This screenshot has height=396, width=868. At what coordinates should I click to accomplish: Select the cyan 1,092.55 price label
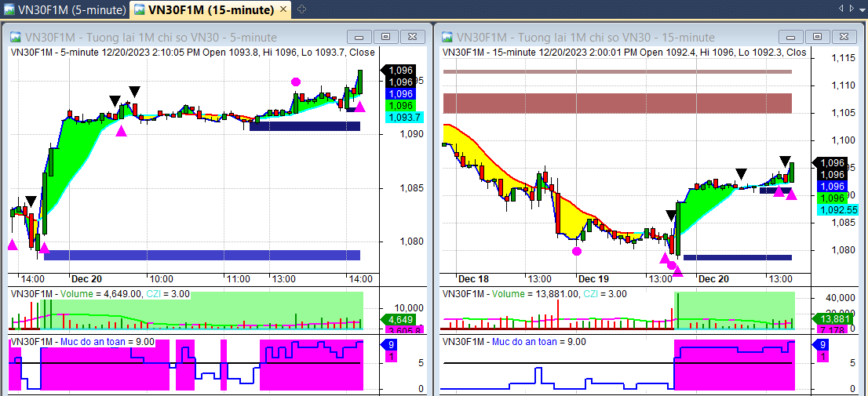839,209
